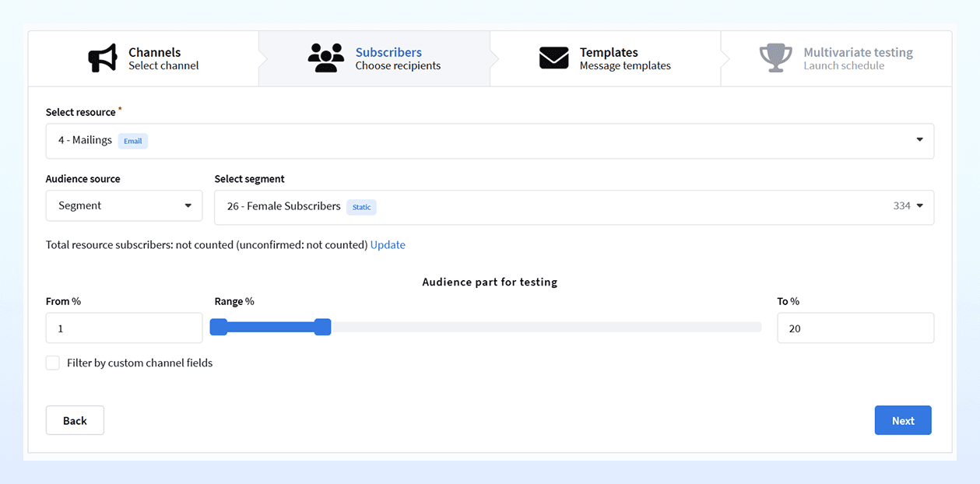Click the right range slider handle
Viewport: 980px width, 484px height.
click(322, 327)
